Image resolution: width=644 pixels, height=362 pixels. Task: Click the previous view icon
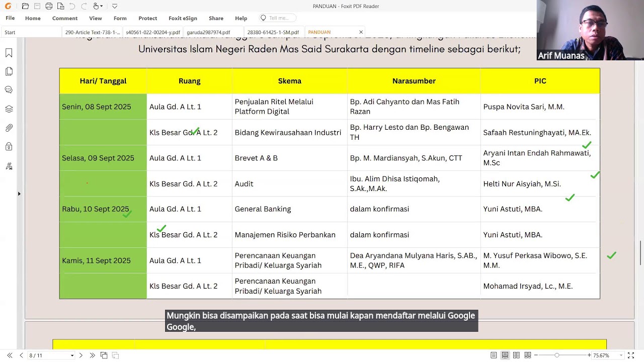coord(104,355)
